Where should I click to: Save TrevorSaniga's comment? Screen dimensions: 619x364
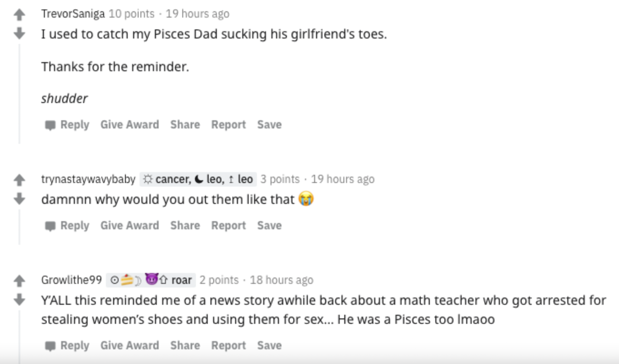click(x=269, y=125)
